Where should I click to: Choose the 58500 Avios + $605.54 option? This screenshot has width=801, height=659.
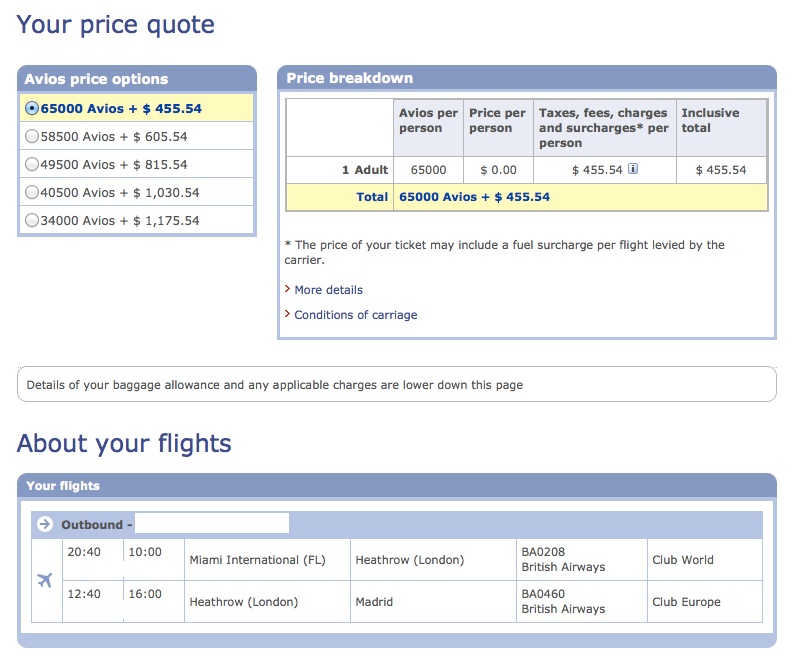point(33,136)
